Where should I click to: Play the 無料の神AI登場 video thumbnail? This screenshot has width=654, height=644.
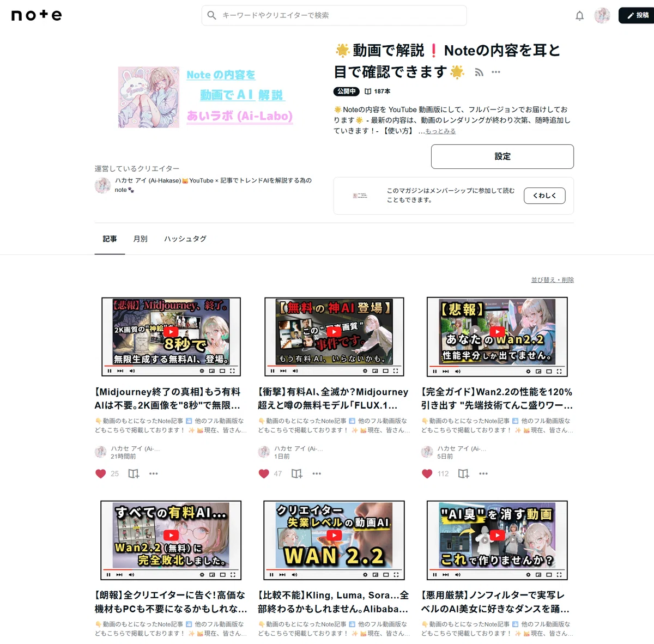[334, 337]
